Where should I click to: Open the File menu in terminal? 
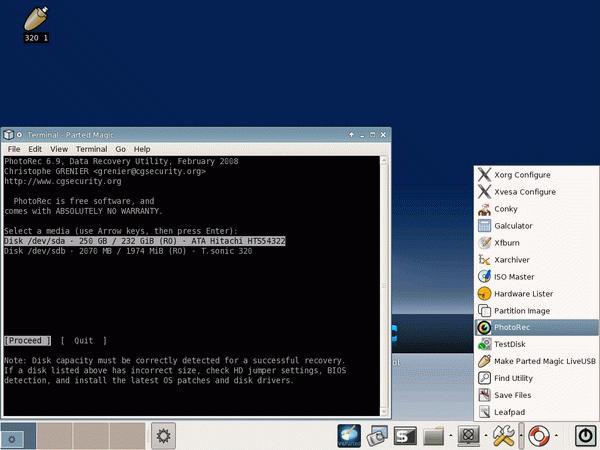14,149
